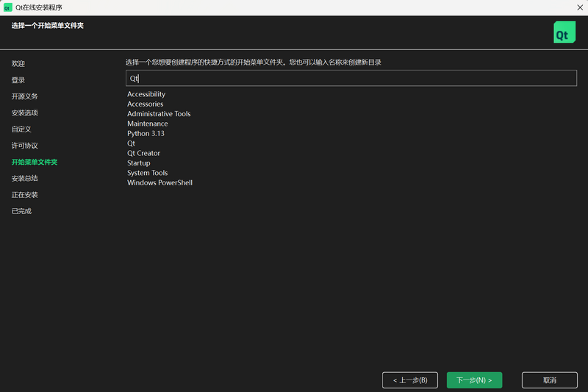
Task: Select Python 3.13 in the list
Action: point(146,134)
